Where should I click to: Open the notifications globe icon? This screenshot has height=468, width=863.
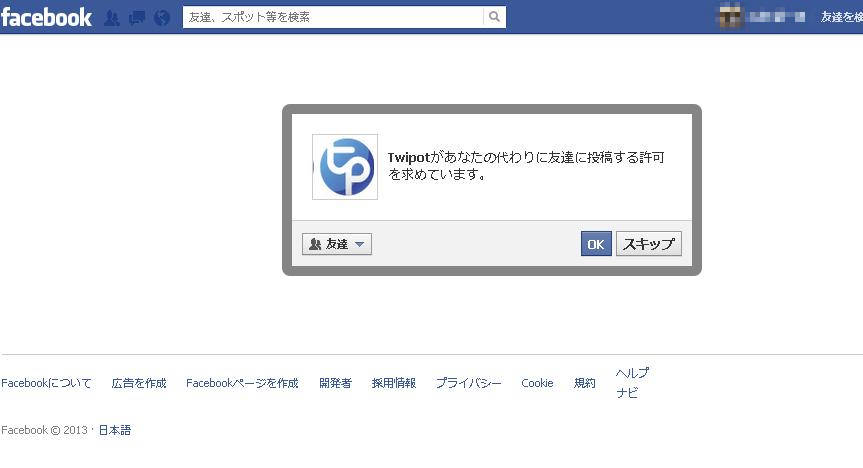[162, 18]
